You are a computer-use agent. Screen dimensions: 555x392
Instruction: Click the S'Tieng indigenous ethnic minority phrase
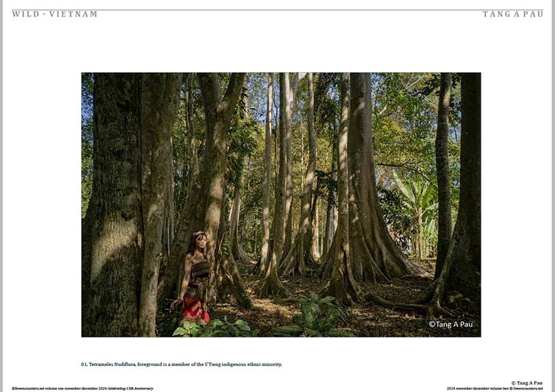(244, 364)
